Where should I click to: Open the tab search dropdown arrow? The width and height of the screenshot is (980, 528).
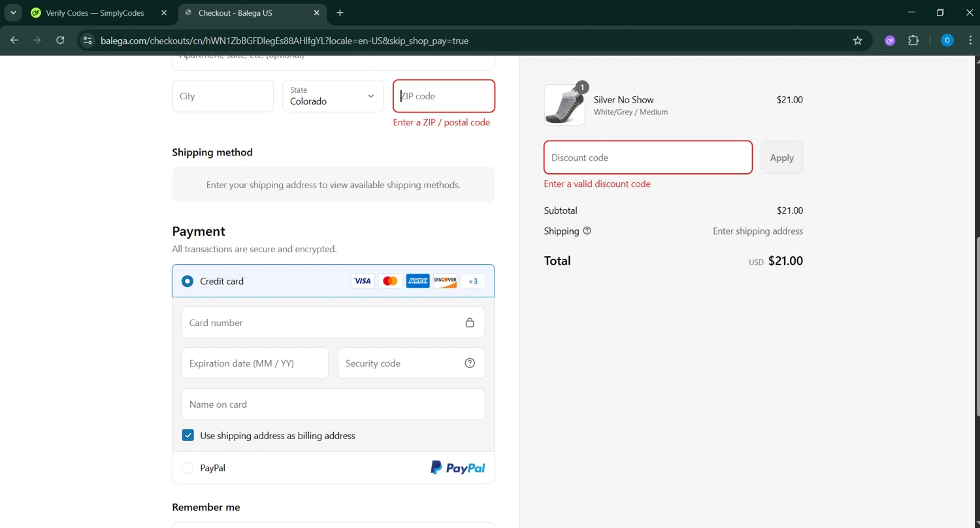pos(12,12)
